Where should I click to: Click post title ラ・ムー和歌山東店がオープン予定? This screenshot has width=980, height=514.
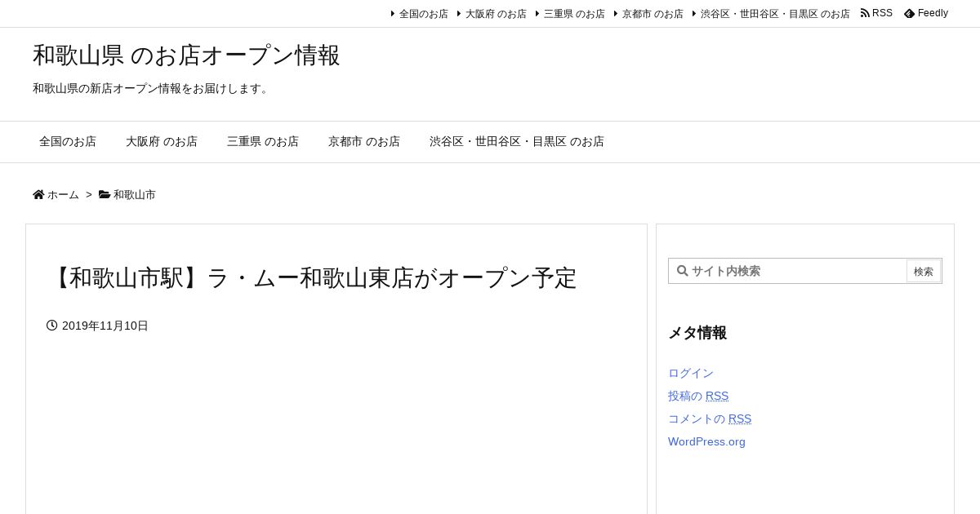(x=312, y=278)
